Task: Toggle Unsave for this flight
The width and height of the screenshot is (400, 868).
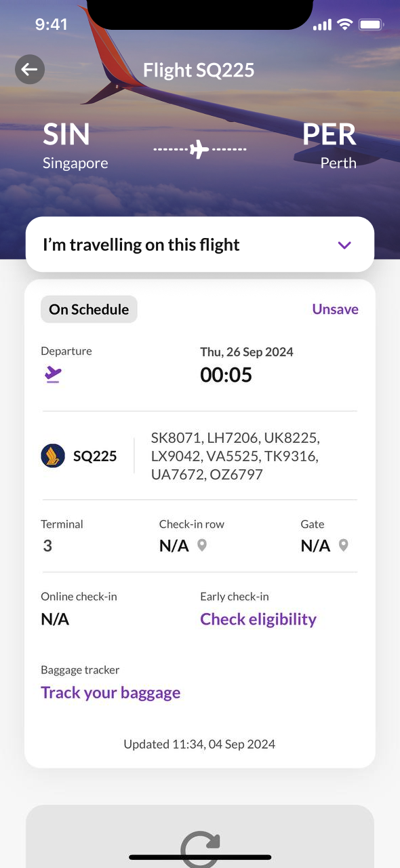Action: (x=335, y=309)
